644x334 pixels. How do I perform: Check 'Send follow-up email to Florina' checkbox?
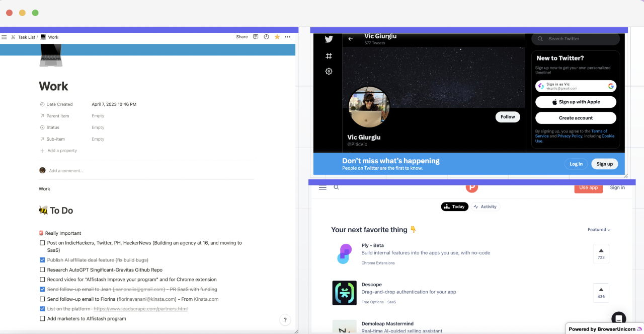[x=42, y=299]
